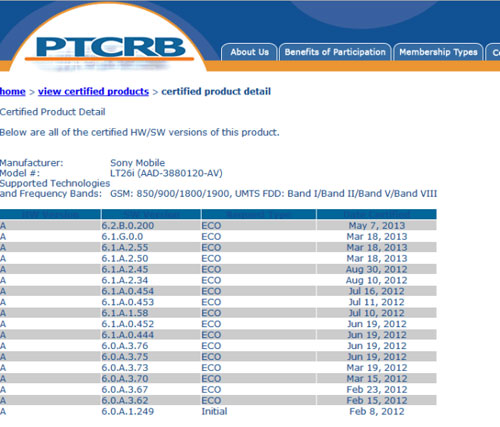Go to the home breadcrumb link
This screenshot has width=500, height=427.
click(x=12, y=91)
